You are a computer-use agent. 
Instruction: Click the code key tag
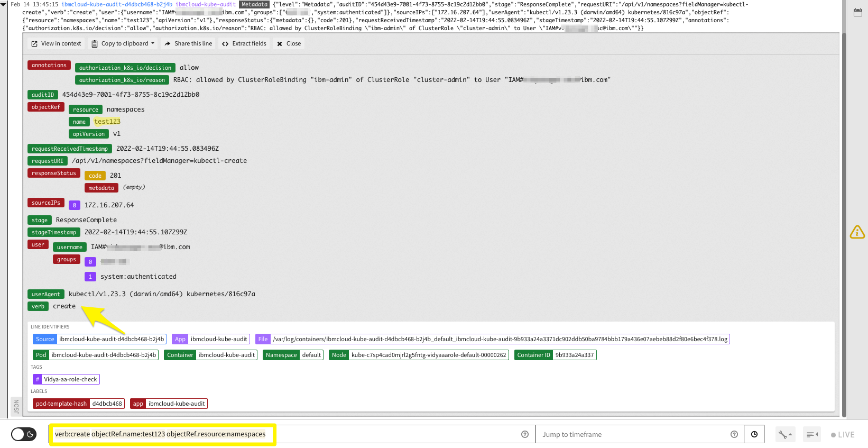(x=95, y=176)
